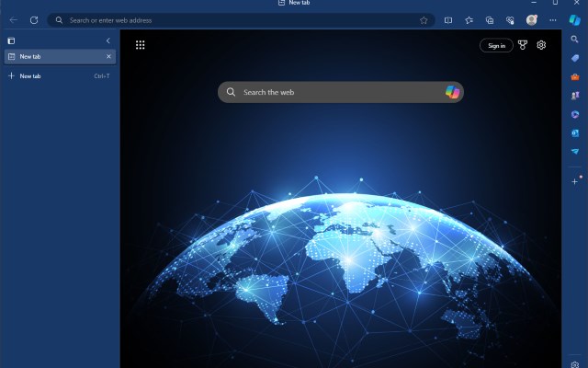Open sidebar Microsoft 365 icon
588x368 pixels.
(x=574, y=114)
